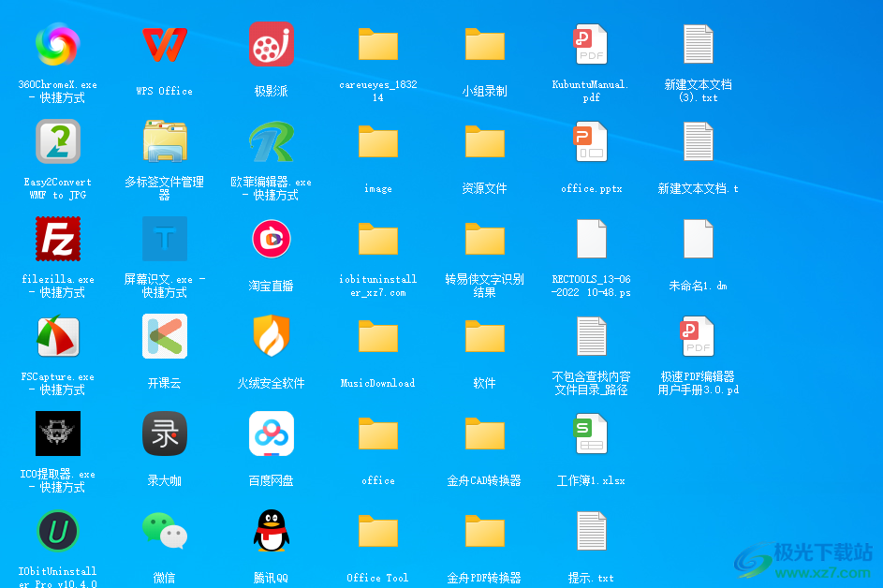This screenshot has width=883, height=588.
Task: Open Easy2Convert WMF to JPG
Action: (x=57, y=141)
